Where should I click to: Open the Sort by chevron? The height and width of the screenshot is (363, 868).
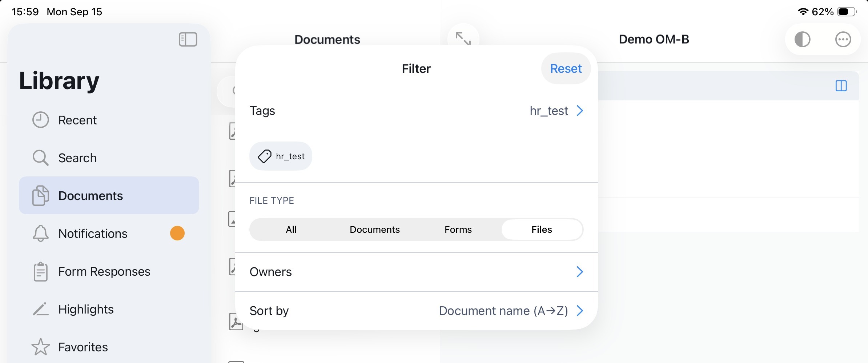point(580,311)
